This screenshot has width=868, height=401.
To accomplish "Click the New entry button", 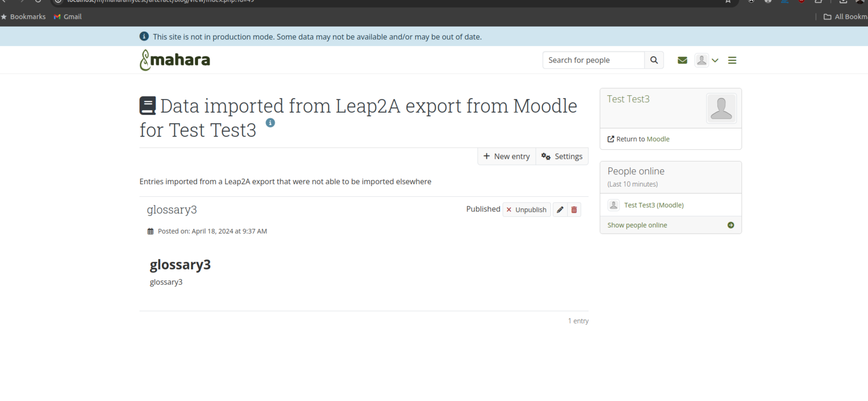I will pyautogui.click(x=507, y=156).
